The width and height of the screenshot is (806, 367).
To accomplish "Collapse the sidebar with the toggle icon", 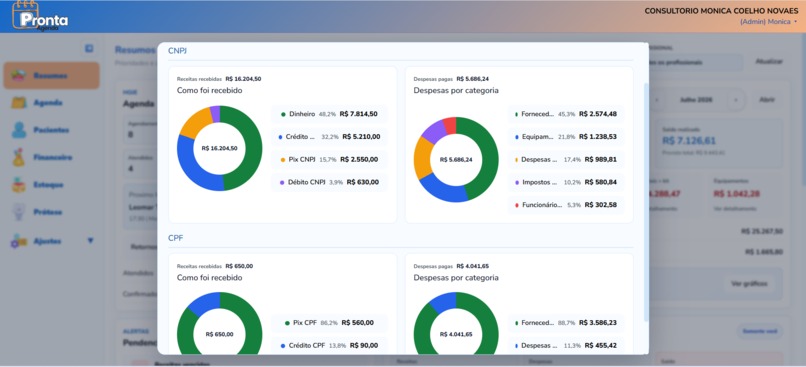I will [x=89, y=48].
